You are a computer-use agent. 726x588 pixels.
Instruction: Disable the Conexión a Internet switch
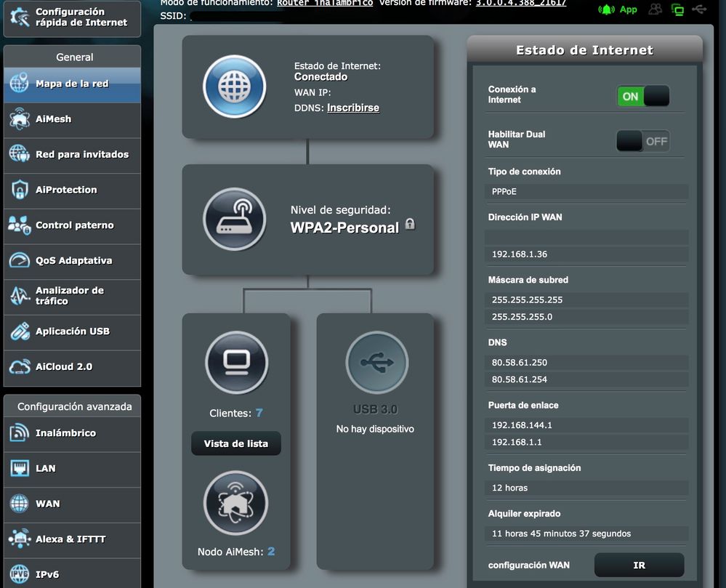coord(642,96)
